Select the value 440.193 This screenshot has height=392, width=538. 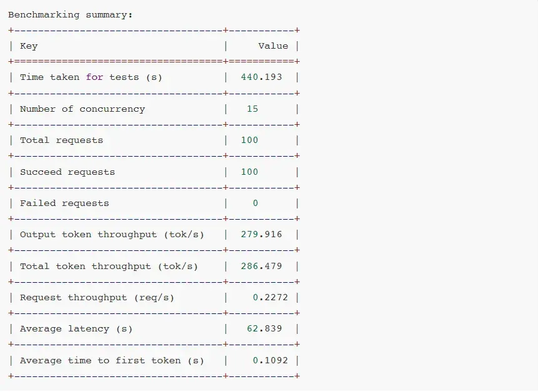click(x=261, y=77)
